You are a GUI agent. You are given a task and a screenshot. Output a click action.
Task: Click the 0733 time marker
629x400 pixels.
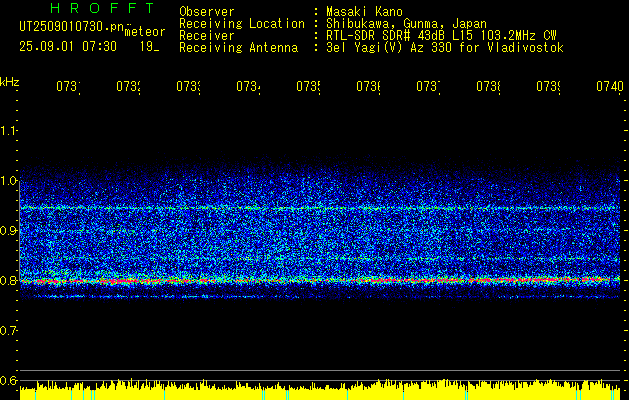189,86
